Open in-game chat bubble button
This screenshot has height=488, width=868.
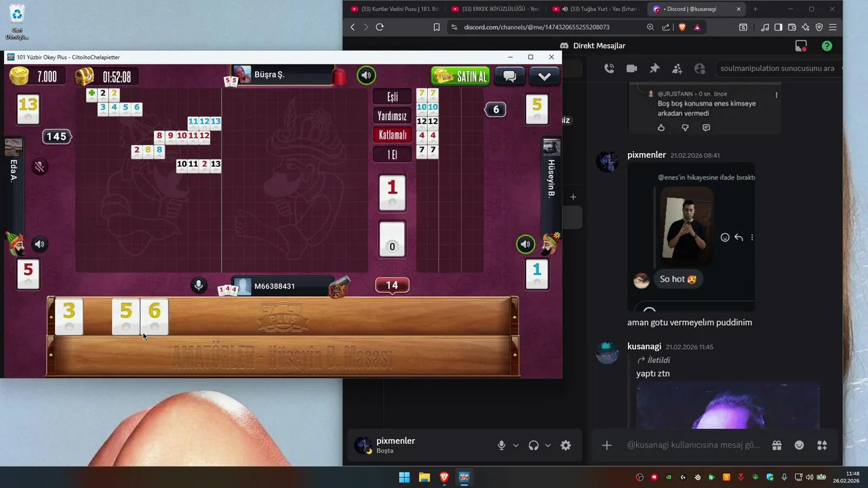510,76
